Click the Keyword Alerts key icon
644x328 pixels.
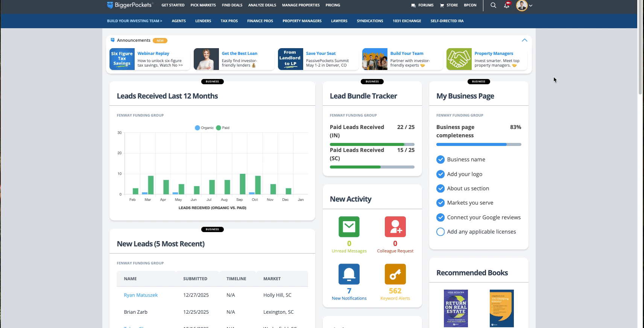(x=395, y=274)
